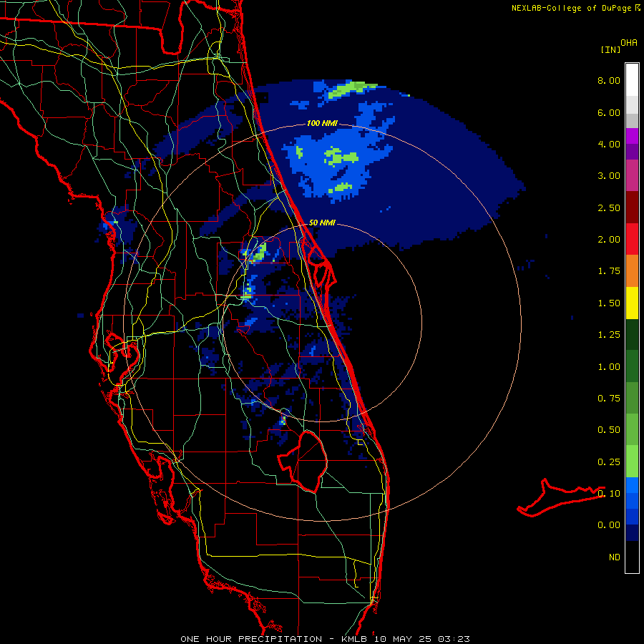Select the 0.50 legend value
The height and width of the screenshot is (644, 644).
pos(609,430)
